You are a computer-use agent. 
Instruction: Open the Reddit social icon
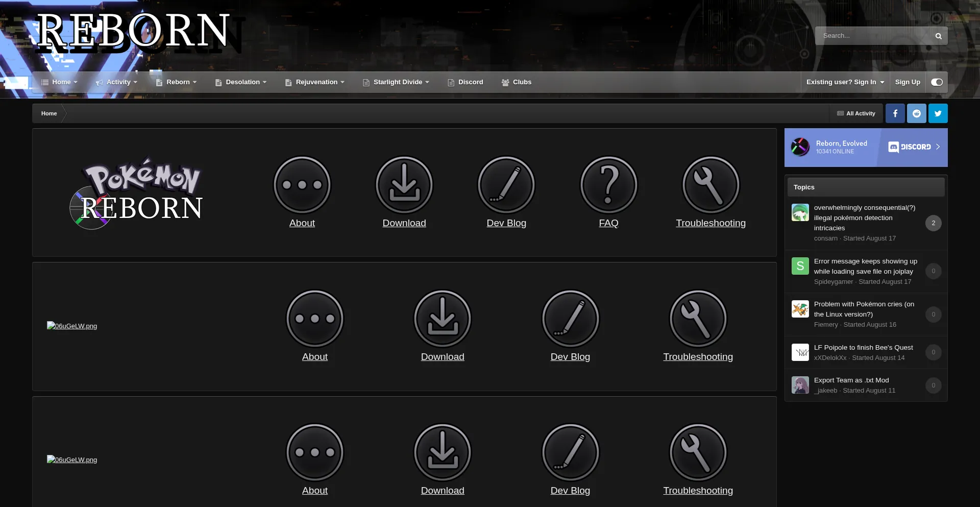pos(917,113)
